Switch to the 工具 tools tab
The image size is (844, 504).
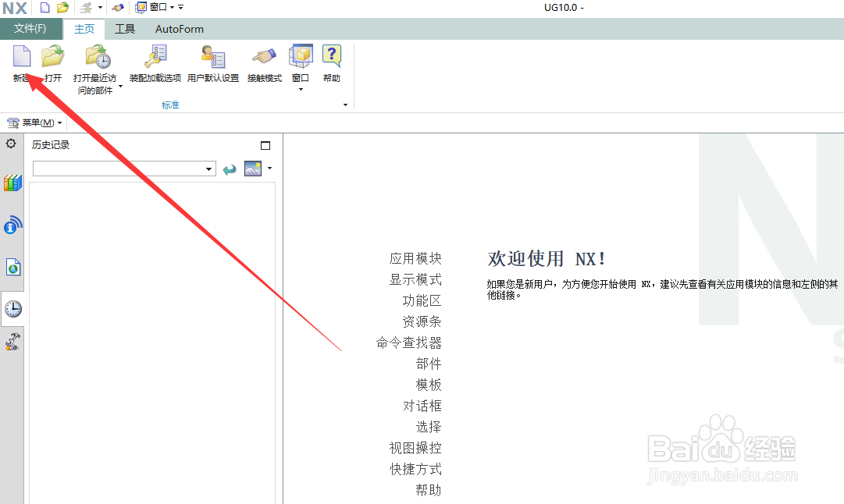(125, 29)
